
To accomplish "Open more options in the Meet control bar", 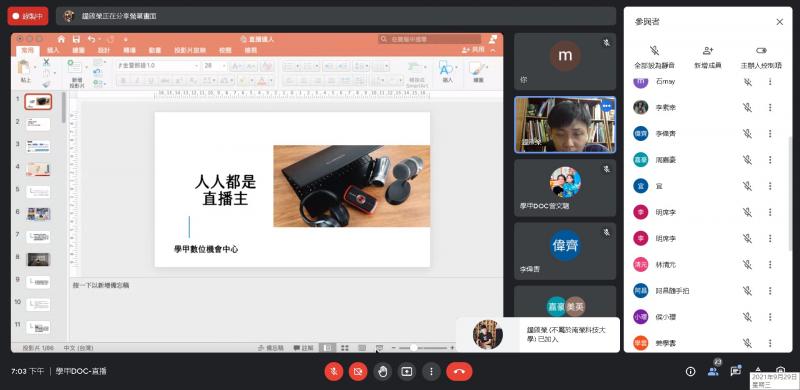I will click(431, 372).
